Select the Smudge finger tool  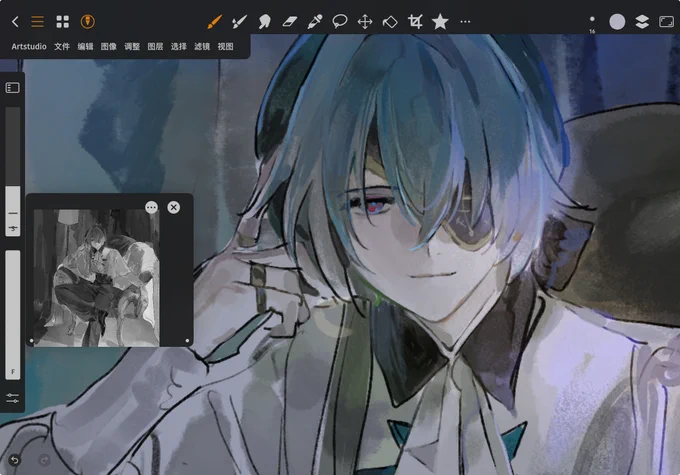point(264,22)
